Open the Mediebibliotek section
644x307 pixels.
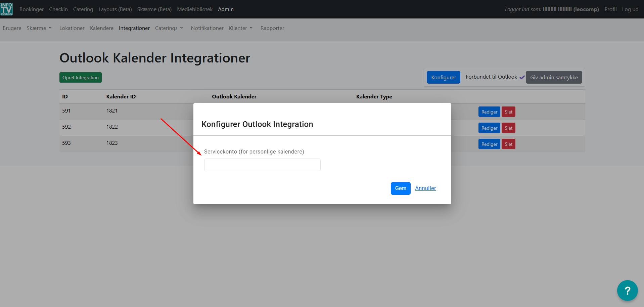click(195, 9)
